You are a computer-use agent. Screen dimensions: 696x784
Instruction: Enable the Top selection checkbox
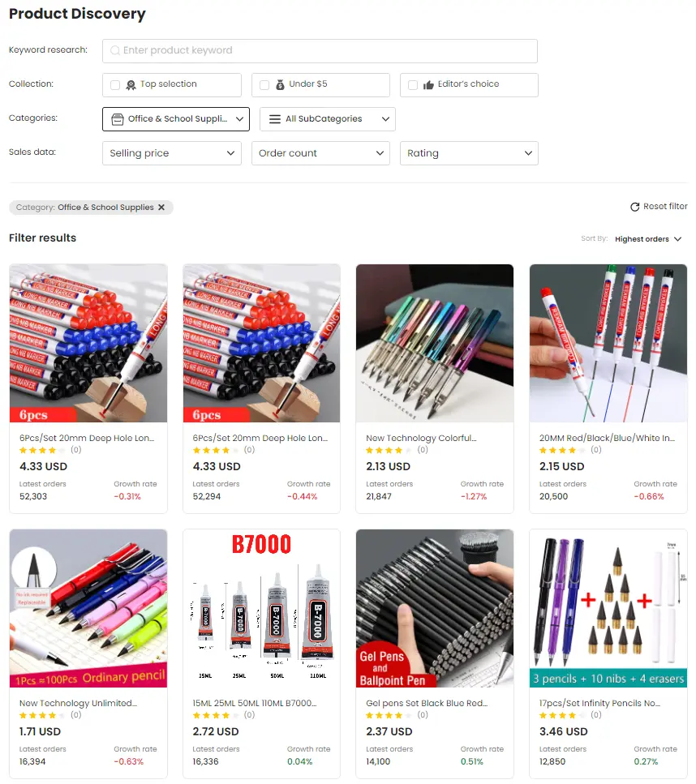point(115,85)
